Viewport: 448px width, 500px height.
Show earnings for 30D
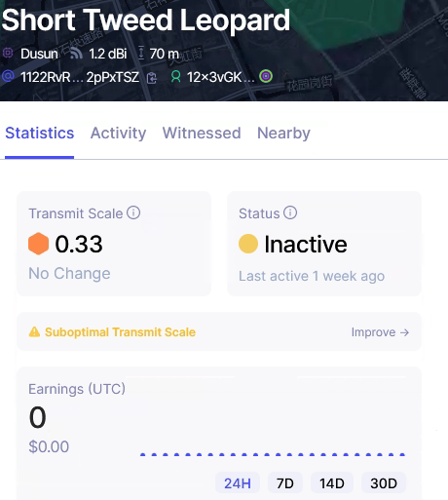point(384,483)
